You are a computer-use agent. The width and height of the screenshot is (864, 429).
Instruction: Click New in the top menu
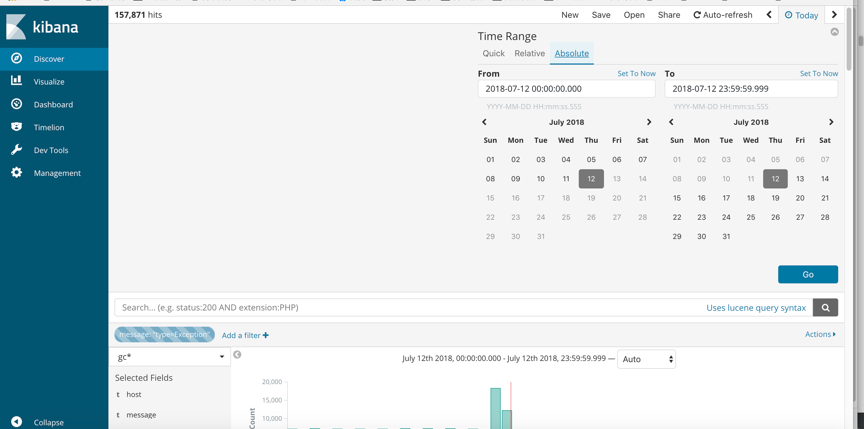click(570, 15)
